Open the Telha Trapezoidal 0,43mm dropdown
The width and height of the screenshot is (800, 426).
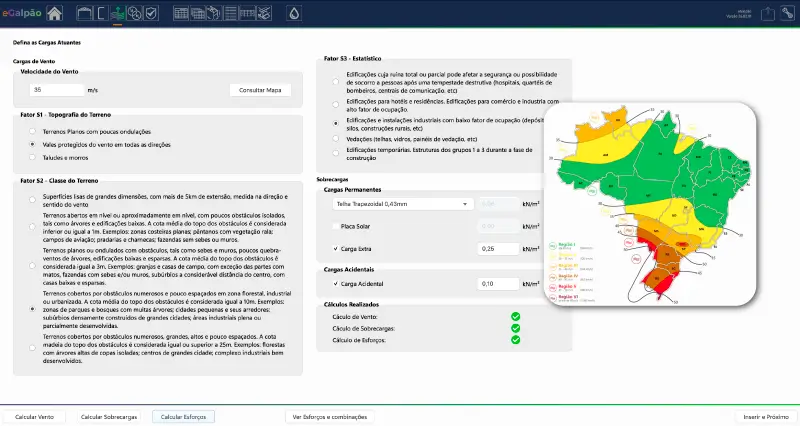pos(403,204)
